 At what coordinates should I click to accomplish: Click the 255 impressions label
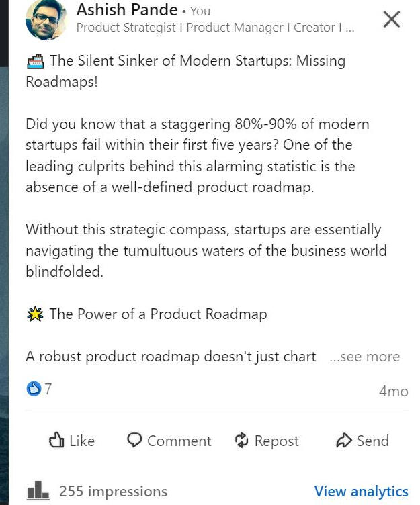point(113,491)
